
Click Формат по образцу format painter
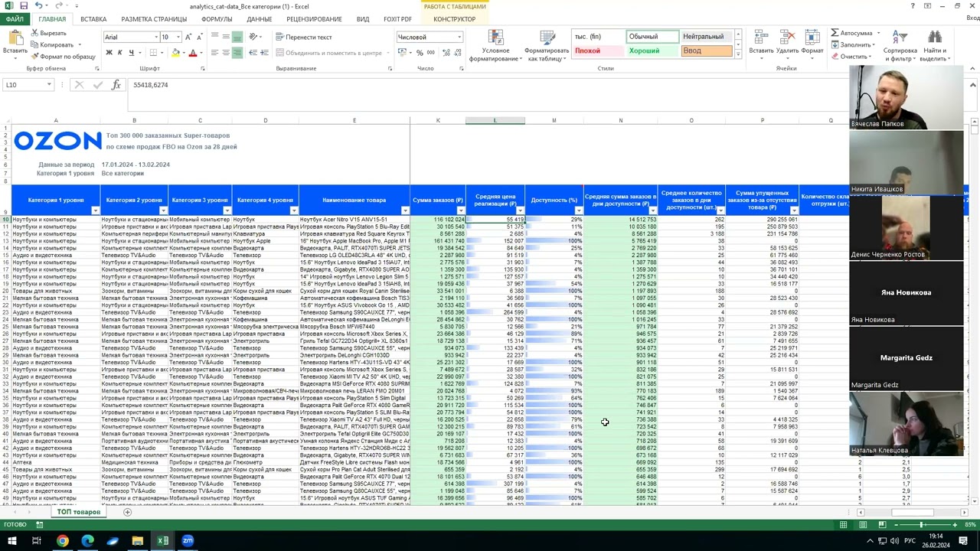[63, 57]
